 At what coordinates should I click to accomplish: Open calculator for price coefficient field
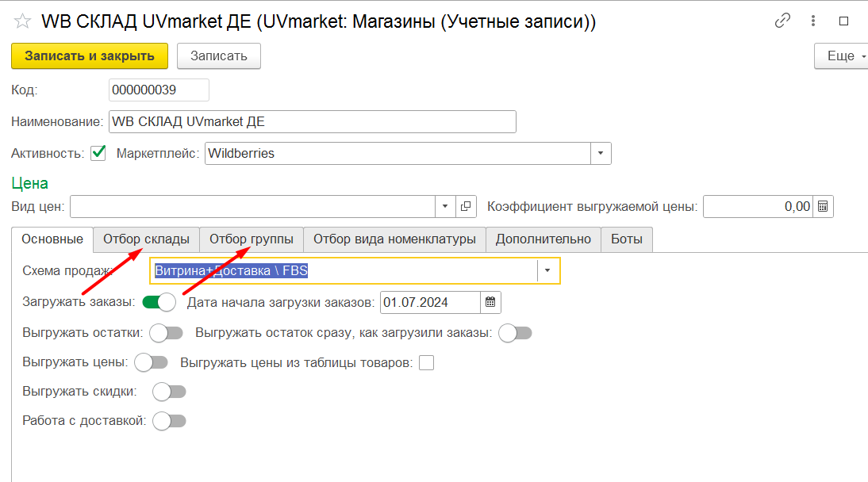823,206
